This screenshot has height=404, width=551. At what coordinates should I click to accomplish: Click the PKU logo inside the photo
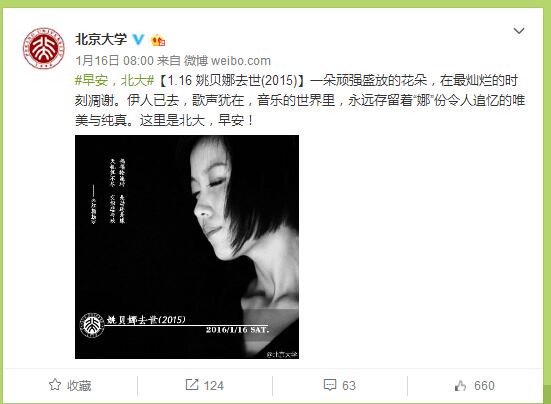(x=91, y=325)
